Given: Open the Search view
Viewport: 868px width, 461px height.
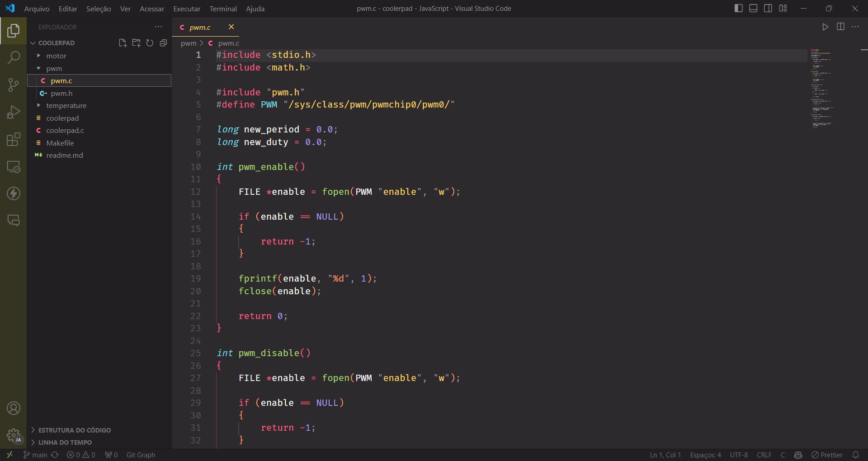Looking at the screenshot, I should (14, 57).
